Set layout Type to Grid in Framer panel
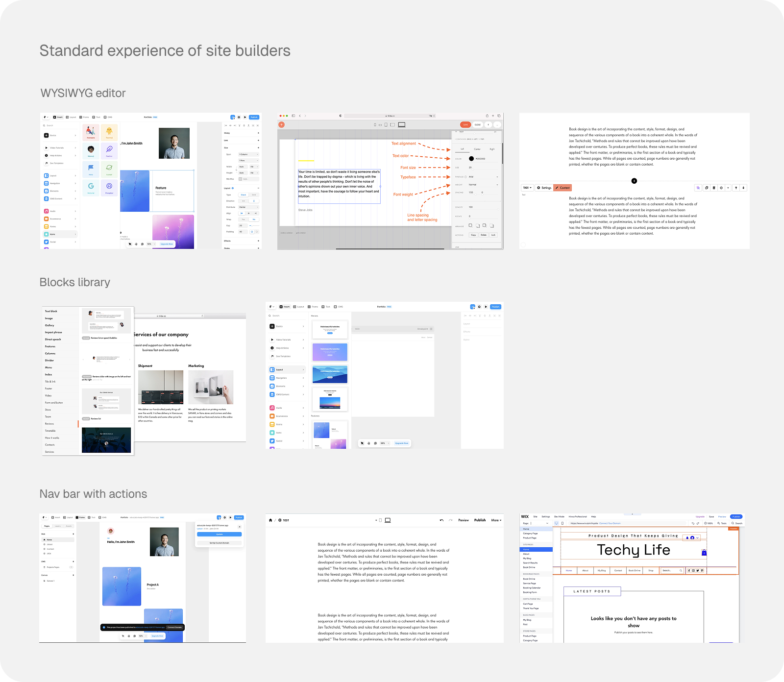This screenshot has height=682, width=784. [254, 195]
